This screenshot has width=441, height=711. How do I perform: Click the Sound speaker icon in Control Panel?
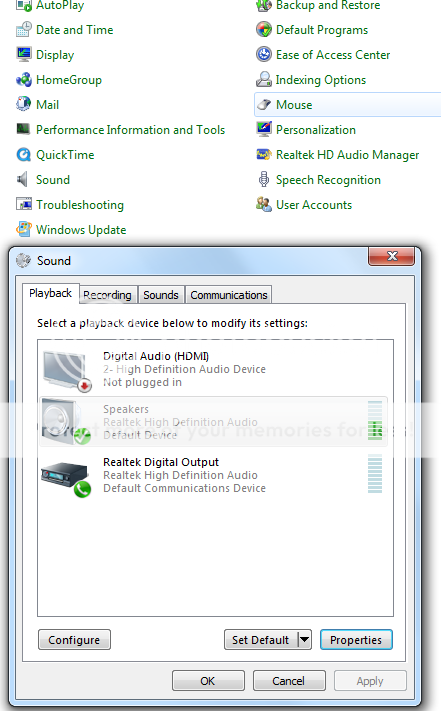tap(23, 180)
